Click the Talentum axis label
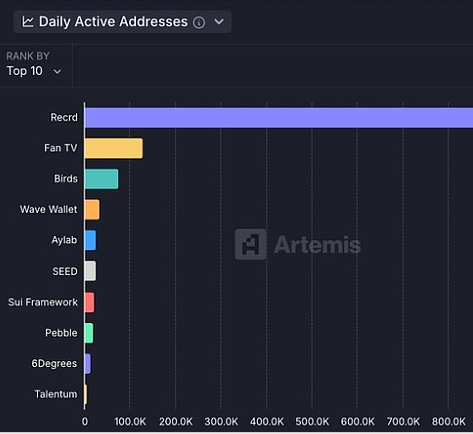The width and height of the screenshot is (473, 434). [x=56, y=394]
